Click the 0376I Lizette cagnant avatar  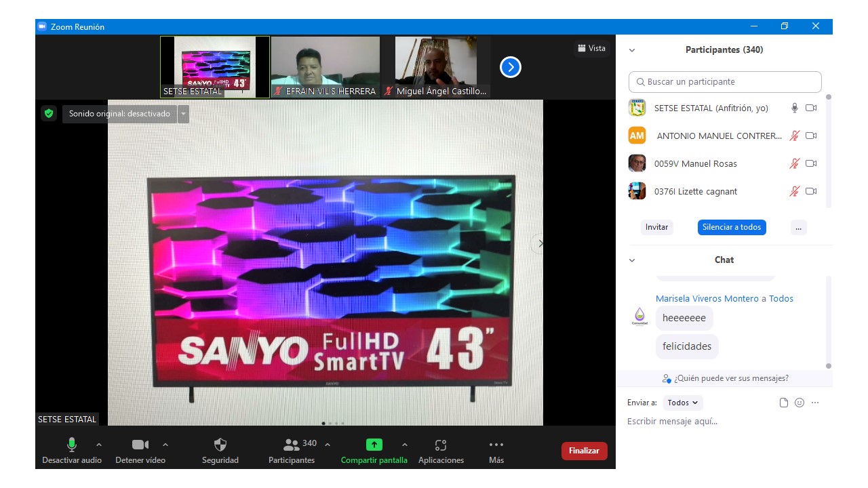click(637, 191)
